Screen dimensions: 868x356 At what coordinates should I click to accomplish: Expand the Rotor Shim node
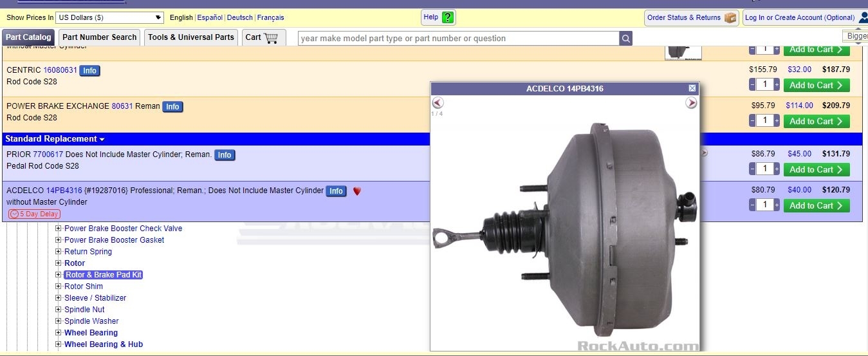pyautogui.click(x=59, y=286)
